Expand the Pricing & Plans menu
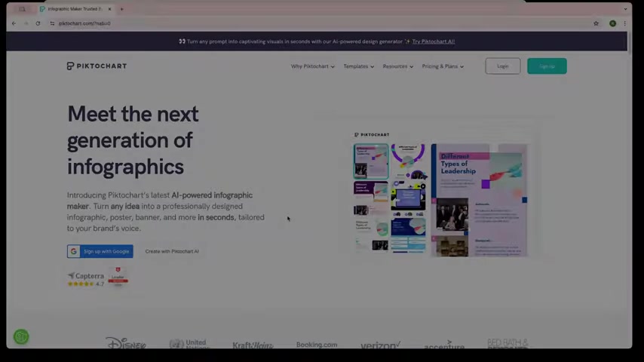This screenshot has height=362, width=644. (x=443, y=66)
